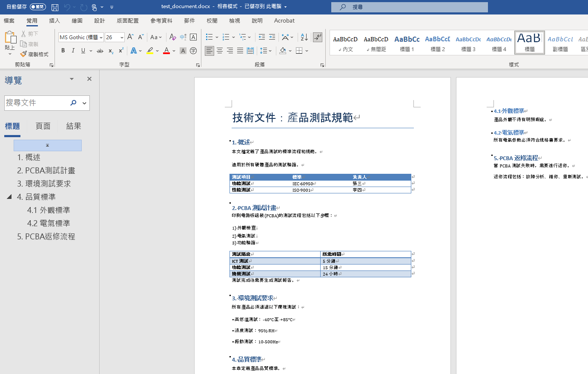Increase paragraph indent
Image resolution: width=588 pixels, height=374 pixels.
[x=272, y=37]
